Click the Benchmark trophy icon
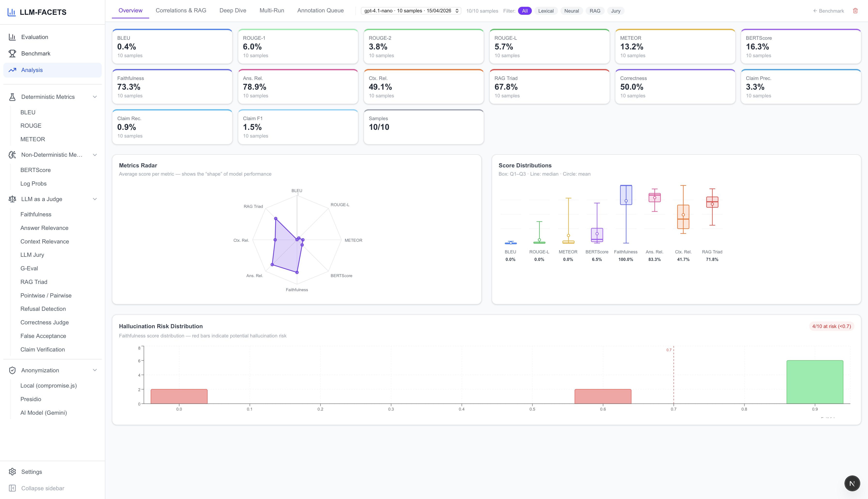This screenshot has width=868, height=499. [12, 54]
